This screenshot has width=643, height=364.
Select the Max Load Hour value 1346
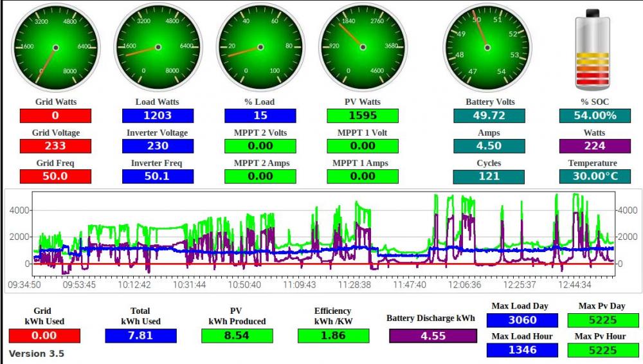pos(522,350)
